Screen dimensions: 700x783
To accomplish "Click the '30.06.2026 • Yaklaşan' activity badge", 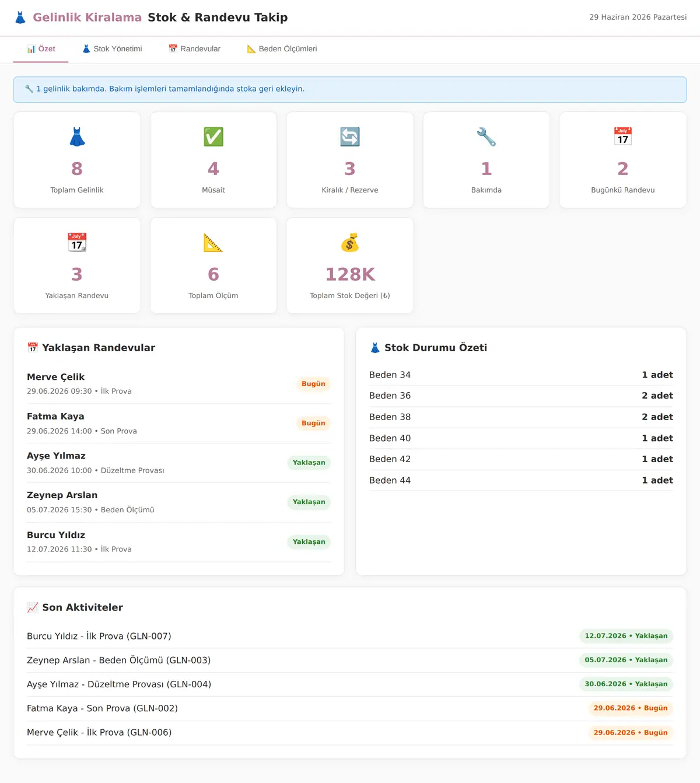I will 626,684.
